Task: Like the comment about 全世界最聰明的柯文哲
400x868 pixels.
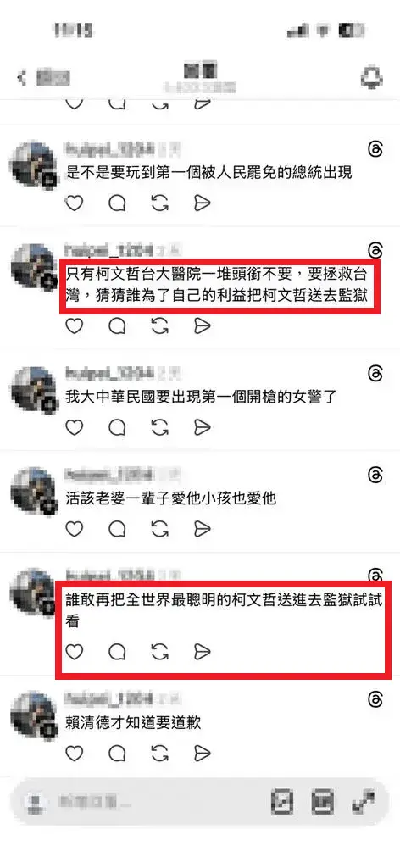Action: 74,652
